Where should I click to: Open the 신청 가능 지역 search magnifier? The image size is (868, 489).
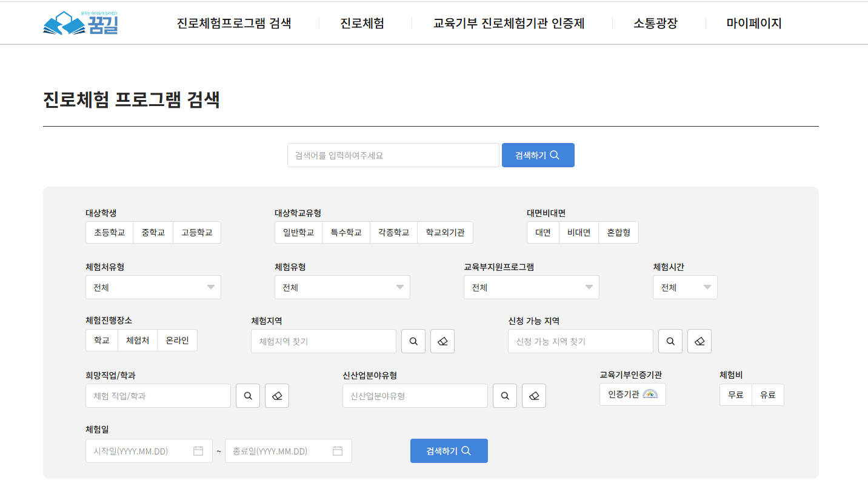[x=670, y=341]
